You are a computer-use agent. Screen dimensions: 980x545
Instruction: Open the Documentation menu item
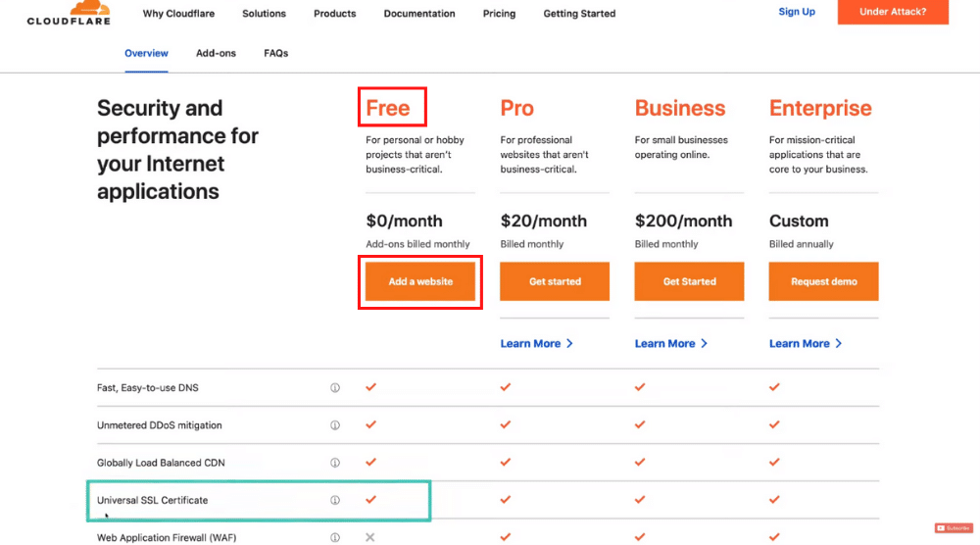(419, 13)
